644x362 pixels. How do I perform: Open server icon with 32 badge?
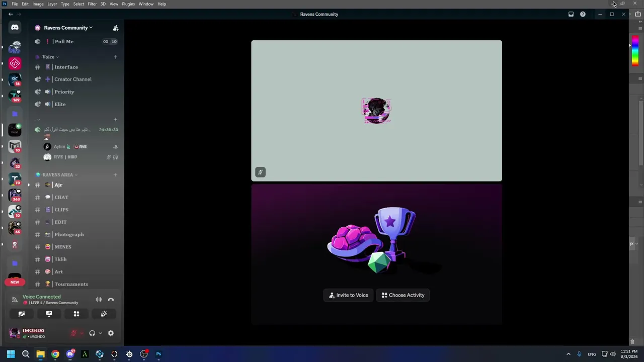(15, 162)
